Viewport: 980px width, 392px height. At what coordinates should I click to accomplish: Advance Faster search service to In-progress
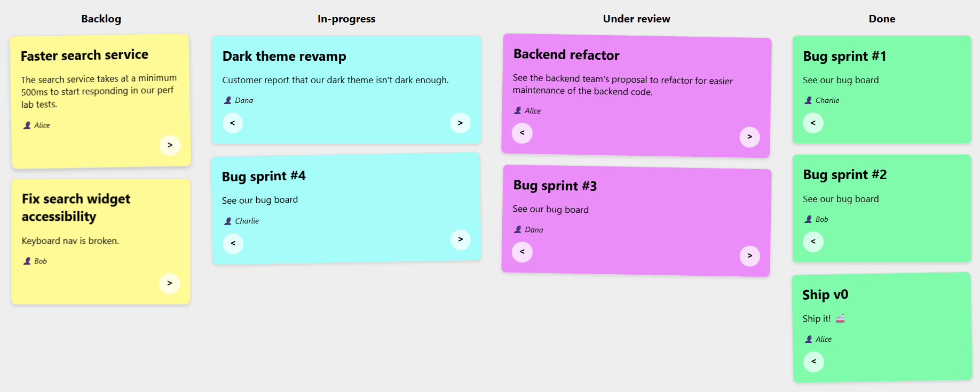coord(170,145)
